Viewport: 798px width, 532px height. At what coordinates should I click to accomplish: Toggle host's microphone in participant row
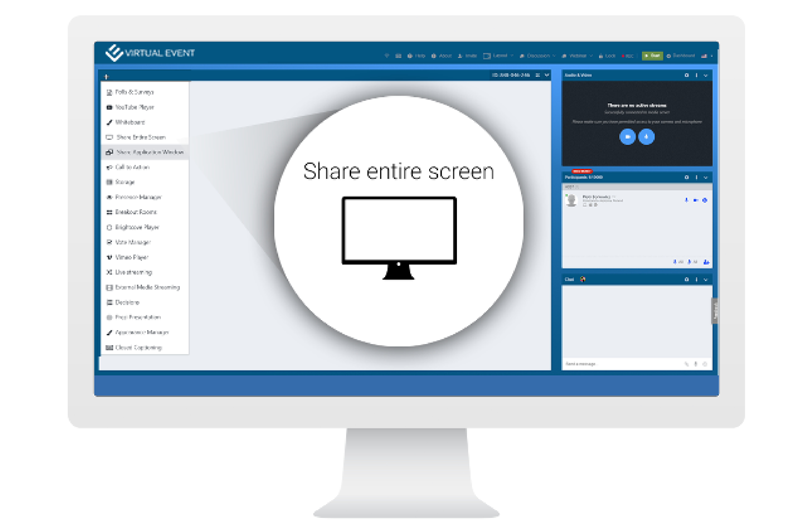686,200
